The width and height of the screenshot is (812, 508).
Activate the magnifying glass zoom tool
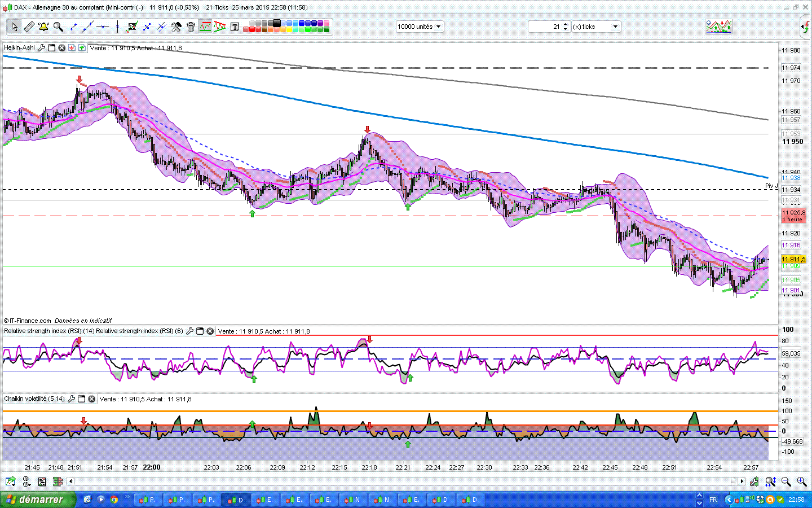58,27
